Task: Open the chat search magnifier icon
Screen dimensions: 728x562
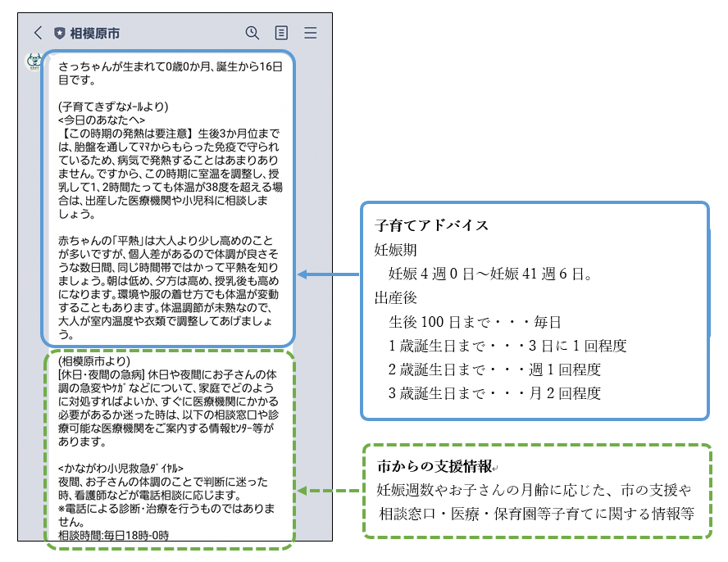Action: coord(253,34)
